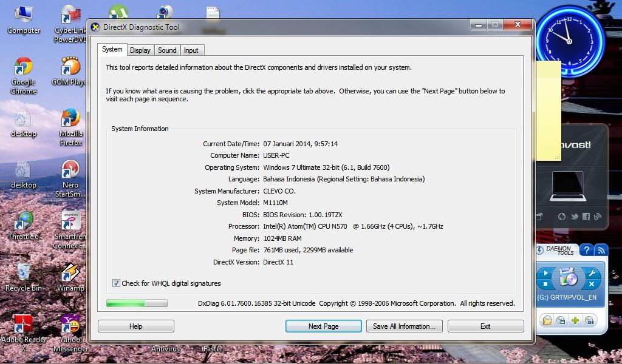Click Daemon Tools folder padlock icon
The height and width of the screenshot is (364, 622).
pos(547,320)
